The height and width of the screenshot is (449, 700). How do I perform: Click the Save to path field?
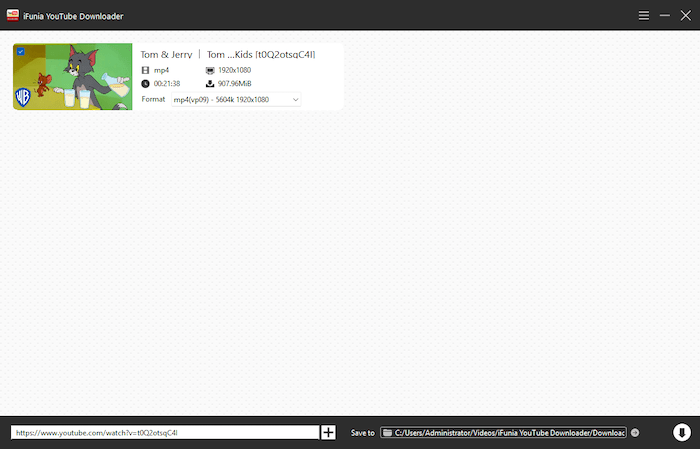click(x=508, y=433)
